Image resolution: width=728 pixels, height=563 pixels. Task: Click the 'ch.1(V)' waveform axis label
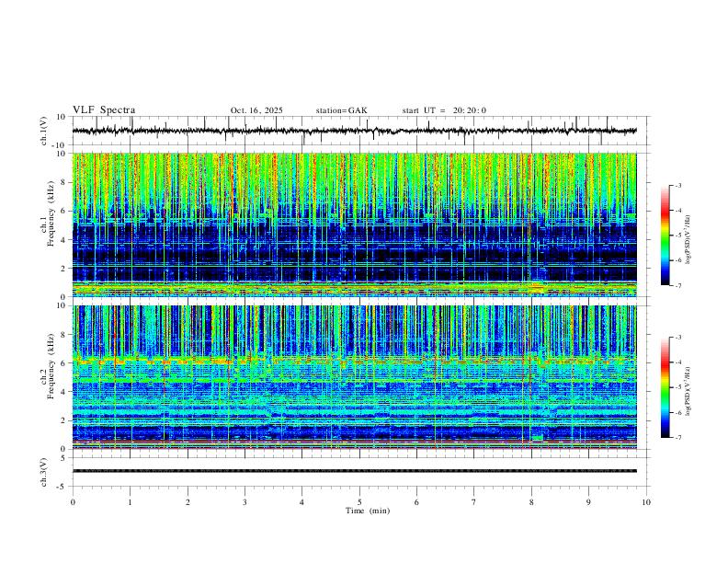[44, 131]
